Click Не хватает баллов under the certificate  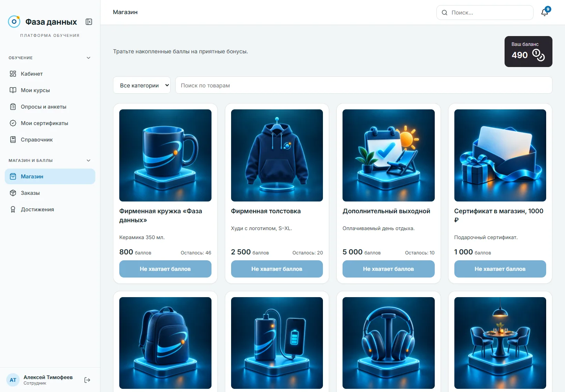(x=500, y=269)
